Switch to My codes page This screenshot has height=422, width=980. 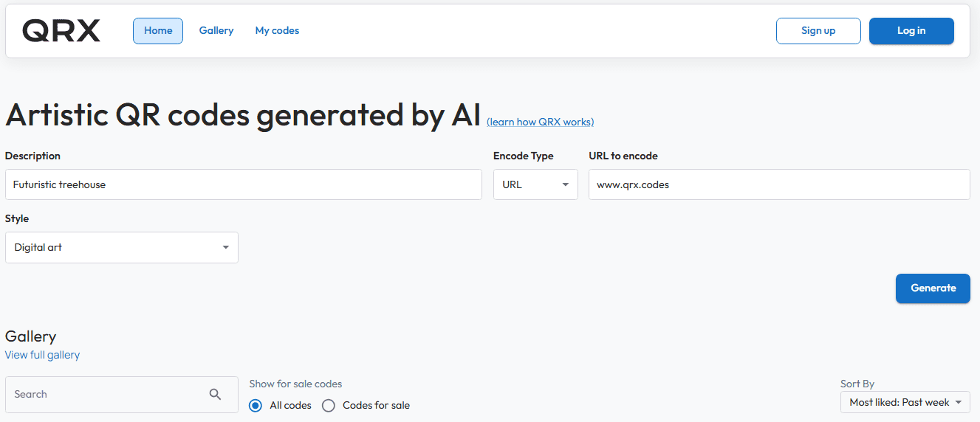(277, 31)
